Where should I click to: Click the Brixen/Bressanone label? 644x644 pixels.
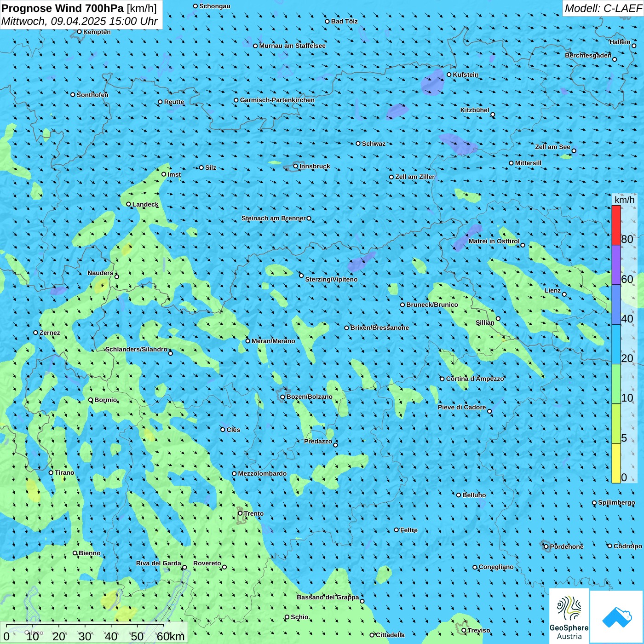click(x=379, y=328)
